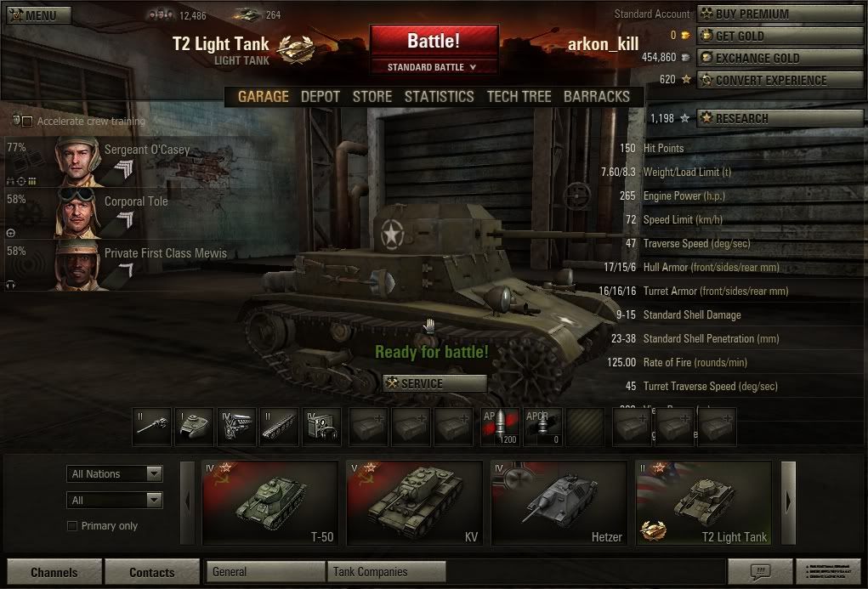Open the Barracks tab
Viewport: 868px width, 589px height.
pos(597,97)
